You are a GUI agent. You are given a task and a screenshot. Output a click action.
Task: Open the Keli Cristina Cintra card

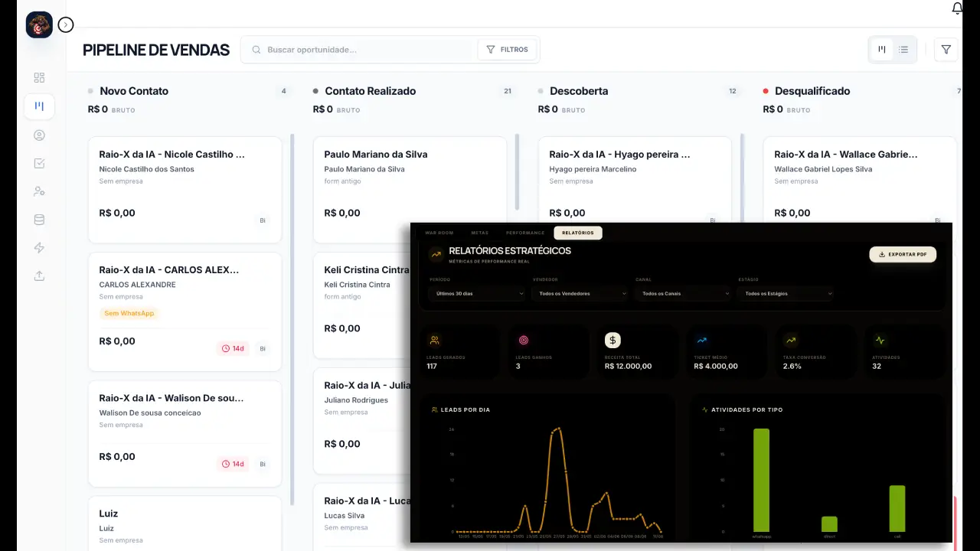361,305
